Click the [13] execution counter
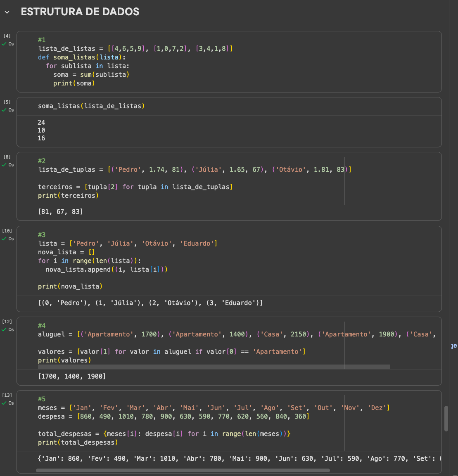This screenshot has height=476, width=458. click(7, 395)
